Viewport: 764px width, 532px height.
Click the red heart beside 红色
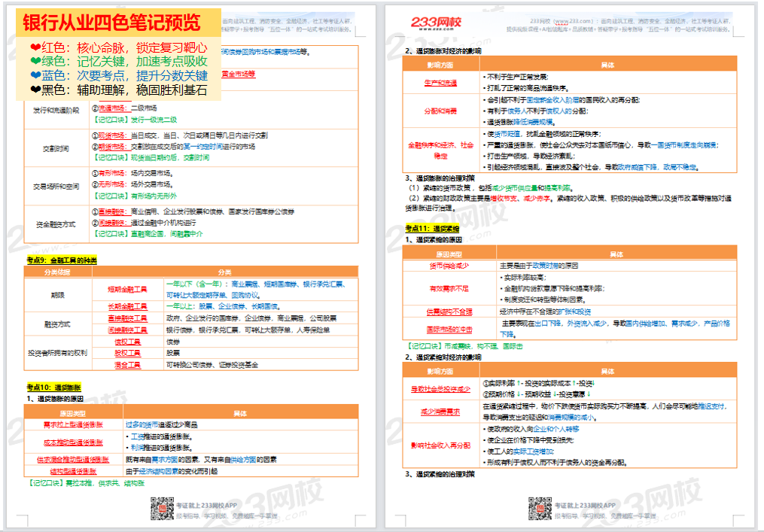pos(35,47)
